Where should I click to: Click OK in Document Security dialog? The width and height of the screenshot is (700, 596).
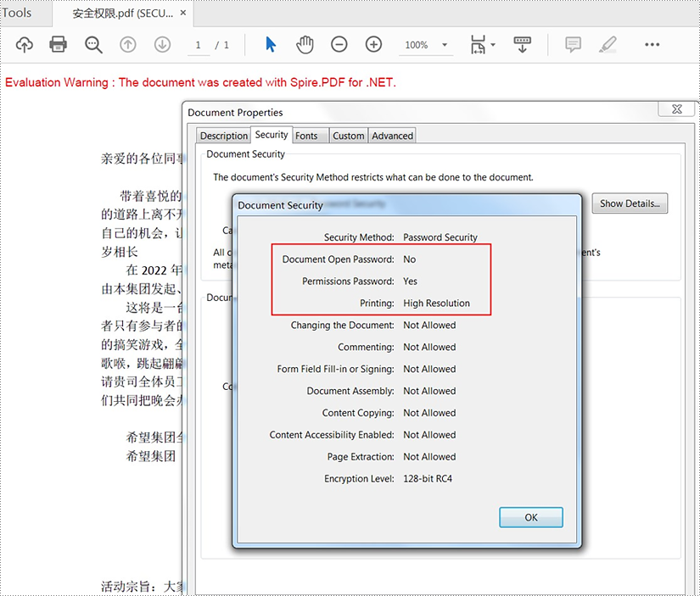[531, 517]
